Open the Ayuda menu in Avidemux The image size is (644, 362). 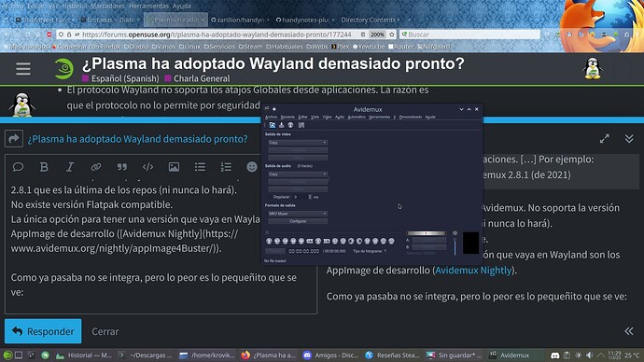430,117
